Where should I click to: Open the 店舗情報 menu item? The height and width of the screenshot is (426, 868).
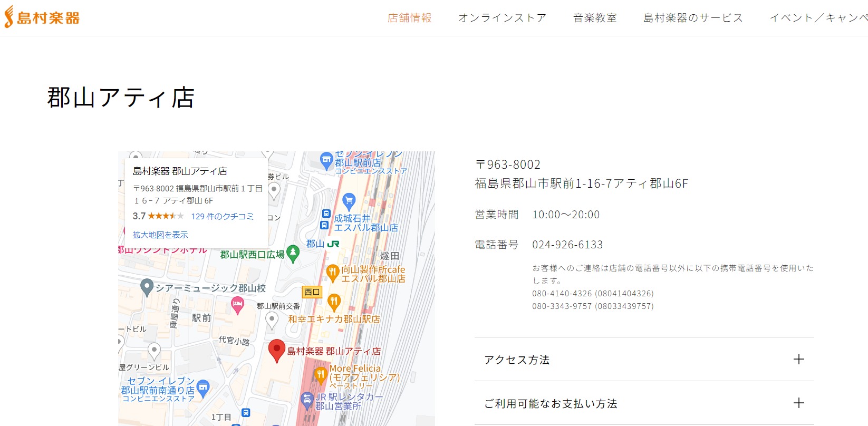tap(410, 18)
